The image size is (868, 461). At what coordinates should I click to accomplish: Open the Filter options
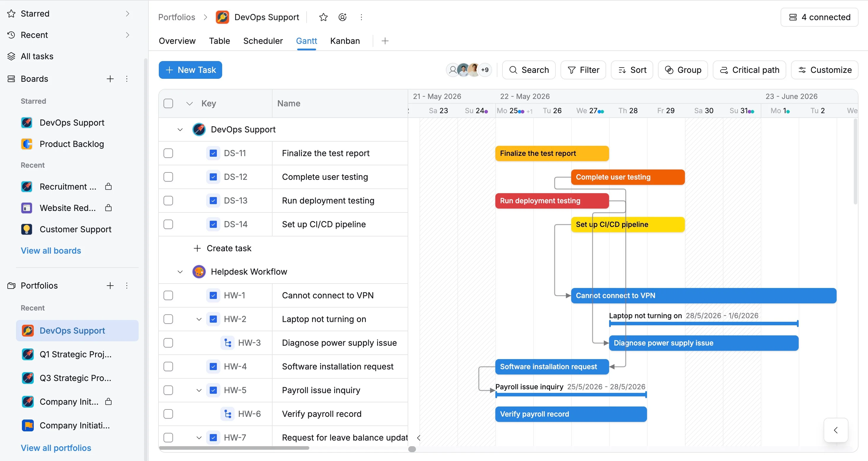point(583,70)
